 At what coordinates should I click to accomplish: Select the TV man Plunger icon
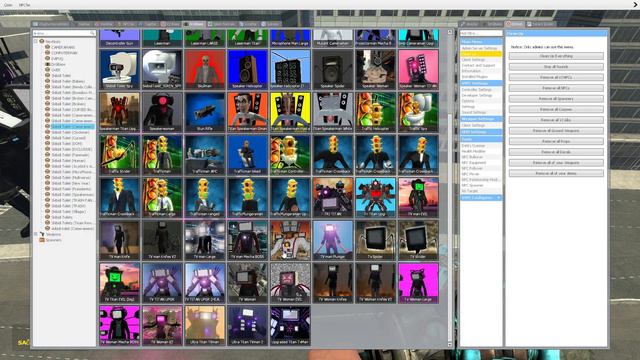pos(333,240)
